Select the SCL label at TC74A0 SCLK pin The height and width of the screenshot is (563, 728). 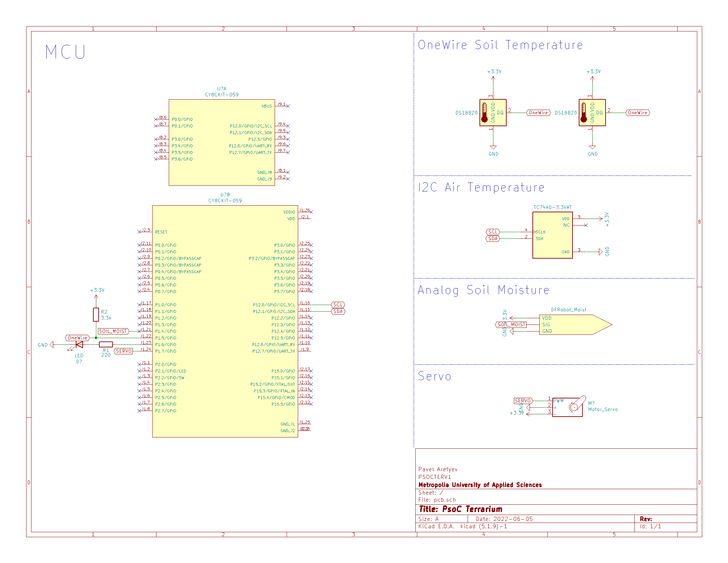tap(493, 232)
